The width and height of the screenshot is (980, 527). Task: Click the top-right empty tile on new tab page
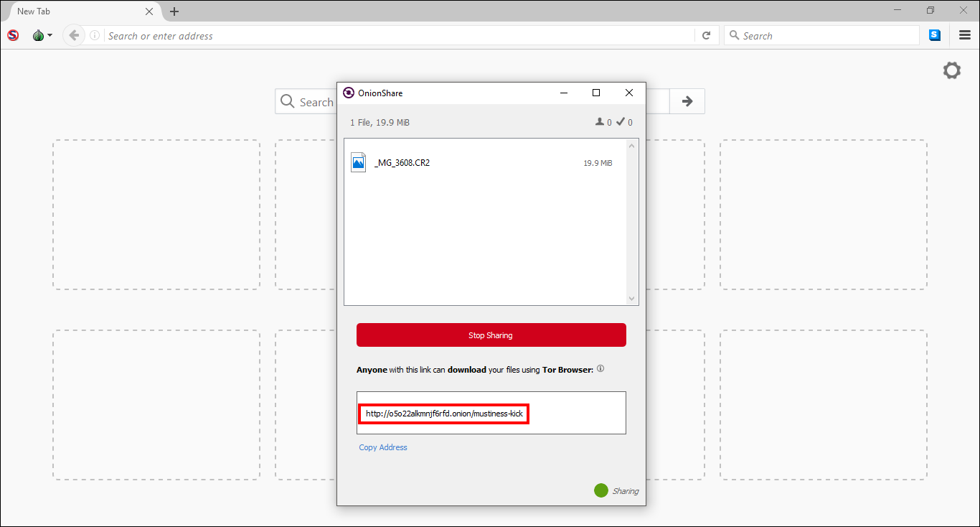click(824, 215)
